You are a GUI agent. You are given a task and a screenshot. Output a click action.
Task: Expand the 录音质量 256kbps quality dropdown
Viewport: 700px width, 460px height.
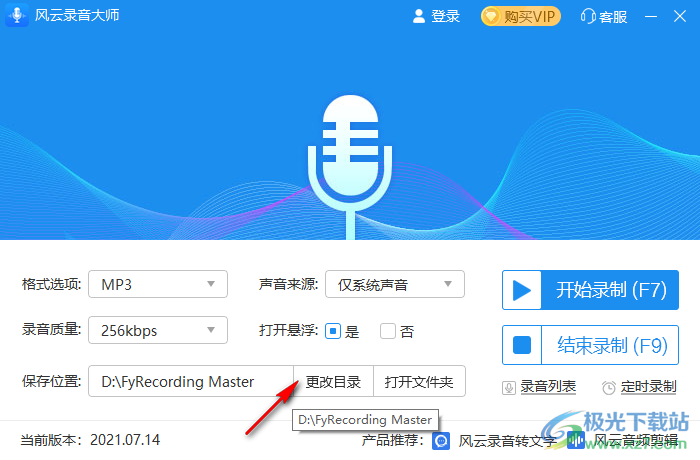click(158, 330)
